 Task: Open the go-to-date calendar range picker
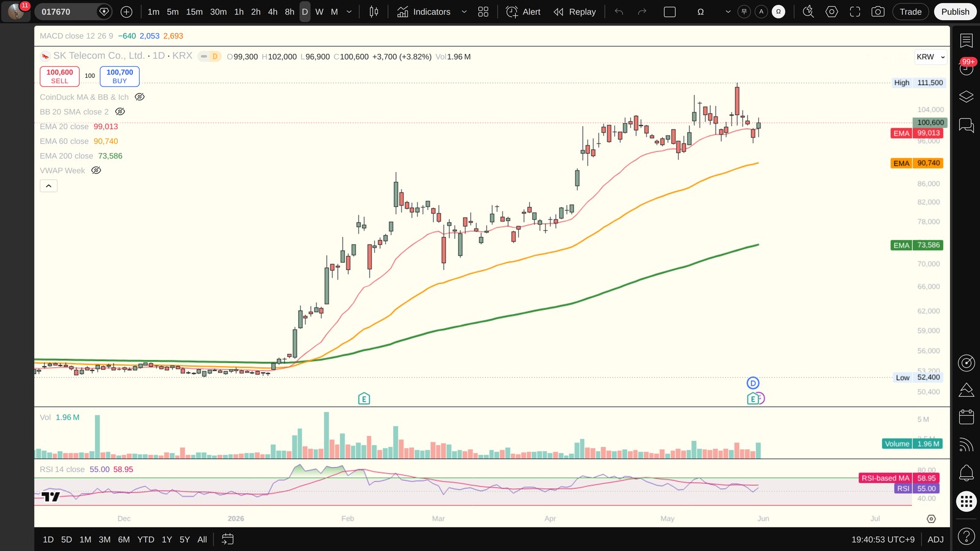[227, 539]
